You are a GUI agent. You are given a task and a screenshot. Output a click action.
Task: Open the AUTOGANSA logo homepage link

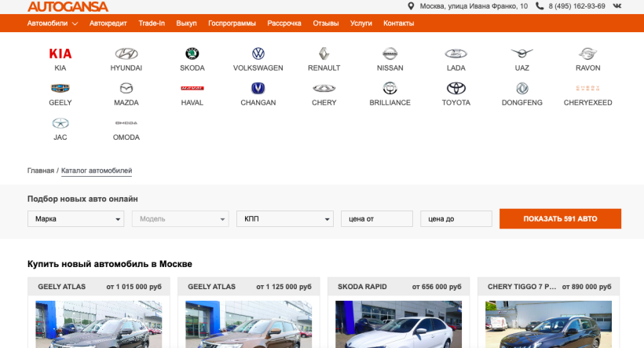click(x=68, y=6)
